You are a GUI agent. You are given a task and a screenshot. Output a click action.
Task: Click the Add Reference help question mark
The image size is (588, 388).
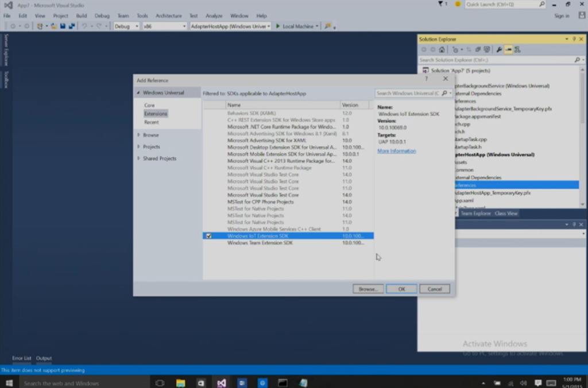tap(426, 79)
